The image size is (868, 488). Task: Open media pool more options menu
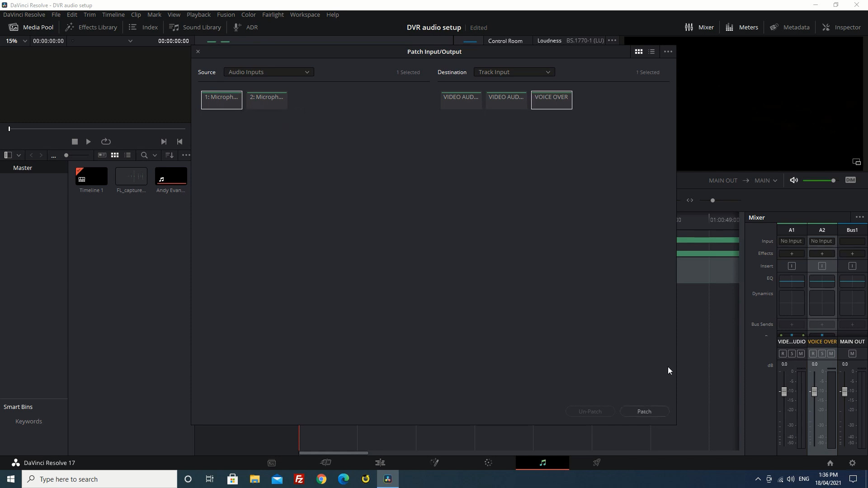click(x=186, y=155)
